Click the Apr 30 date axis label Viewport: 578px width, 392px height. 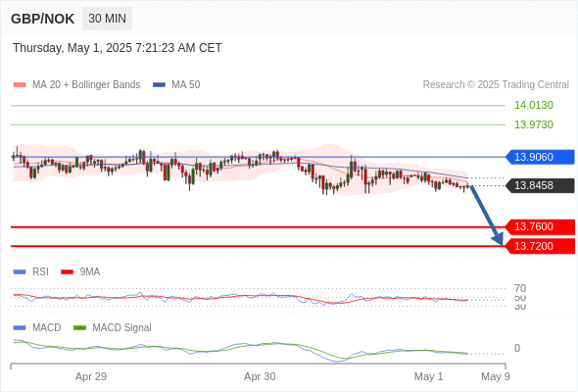260,376
